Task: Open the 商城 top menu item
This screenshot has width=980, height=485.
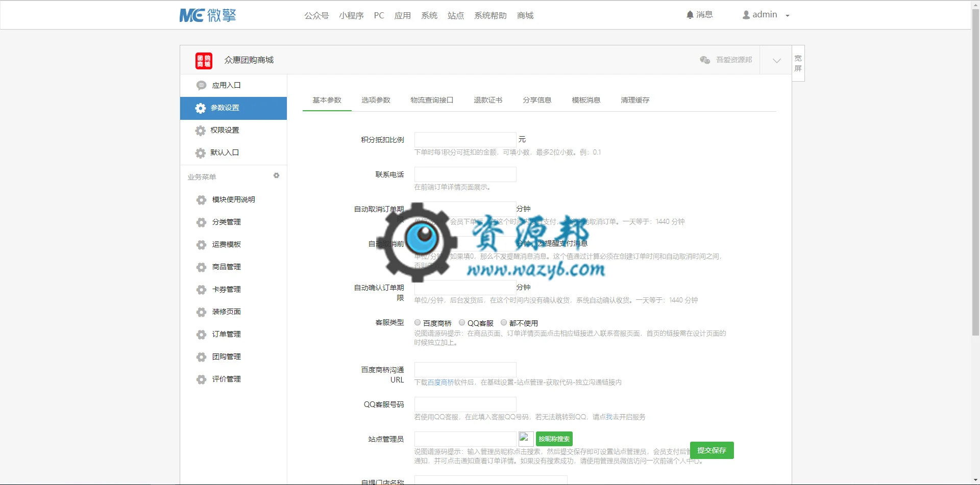Action: coord(525,15)
